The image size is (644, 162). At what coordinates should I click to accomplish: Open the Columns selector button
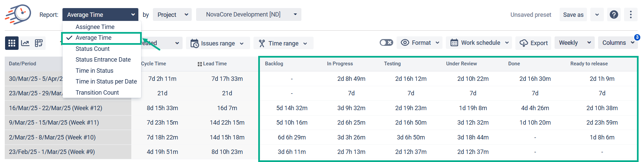pos(618,43)
